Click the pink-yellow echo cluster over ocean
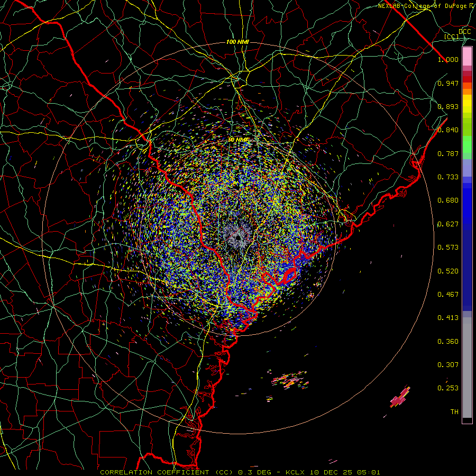Image resolution: width=476 pixels, height=476 pixels. tap(290, 380)
